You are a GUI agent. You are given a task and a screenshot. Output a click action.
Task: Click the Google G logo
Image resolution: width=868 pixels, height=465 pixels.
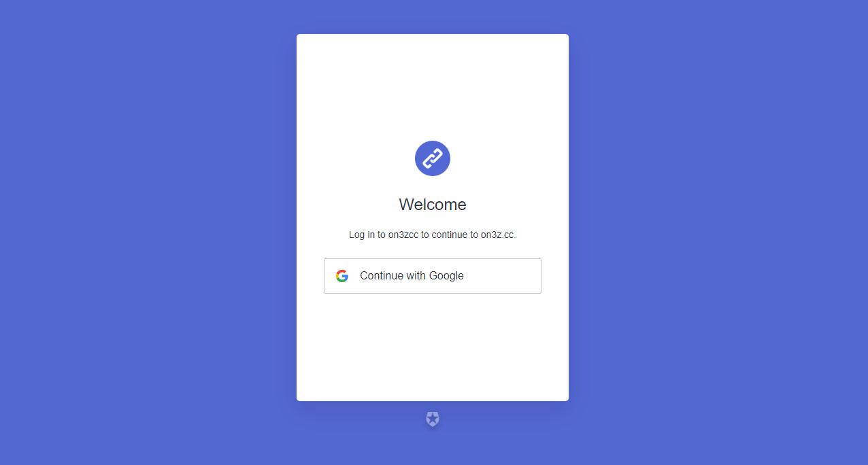tap(342, 276)
